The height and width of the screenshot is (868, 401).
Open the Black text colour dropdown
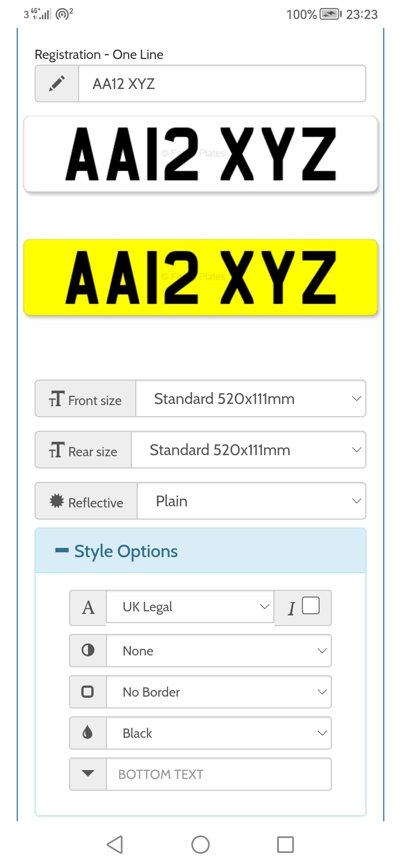[x=219, y=733]
